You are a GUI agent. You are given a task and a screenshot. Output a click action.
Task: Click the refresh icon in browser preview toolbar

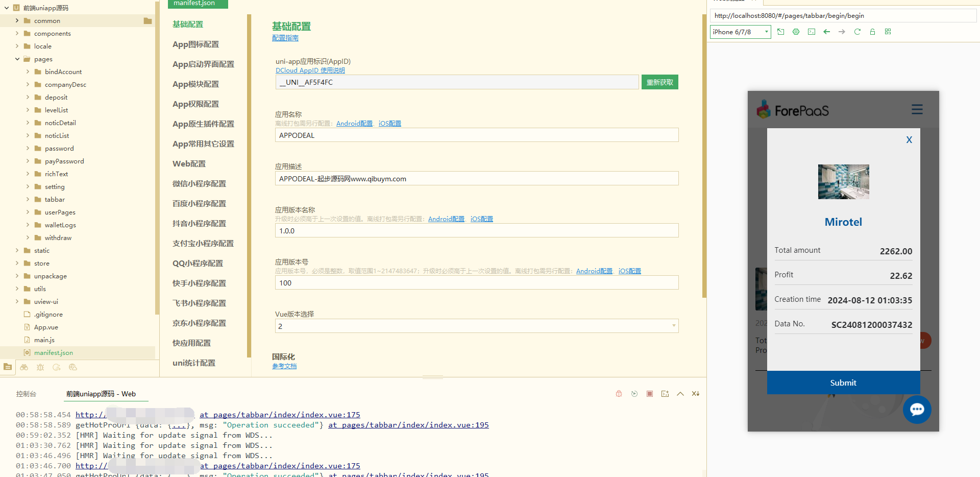coord(857,32)
